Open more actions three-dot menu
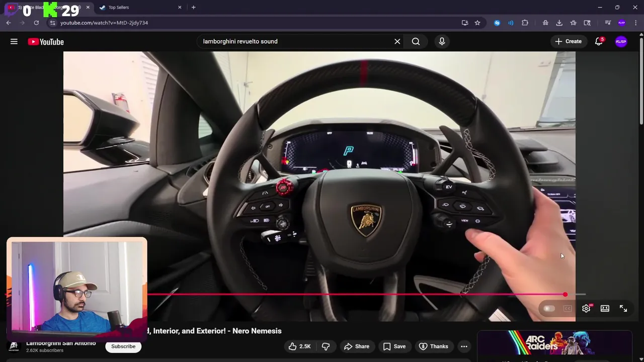The image size is (644, 362). click(464, 346)
